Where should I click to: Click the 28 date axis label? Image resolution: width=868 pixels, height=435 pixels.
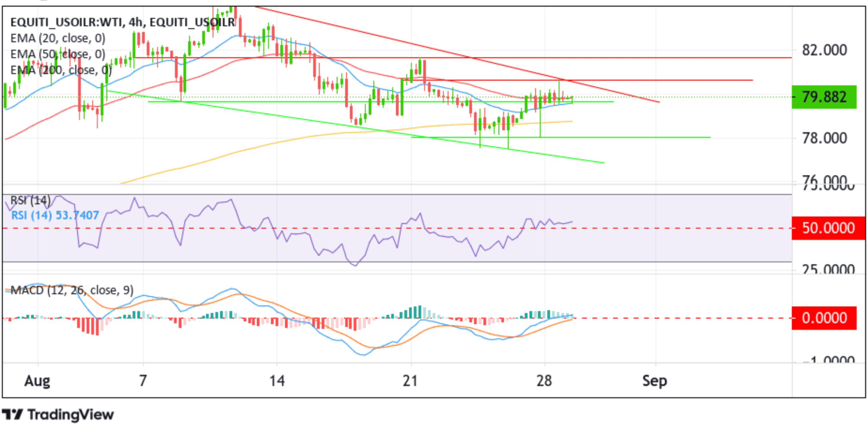tap(544, 381)
